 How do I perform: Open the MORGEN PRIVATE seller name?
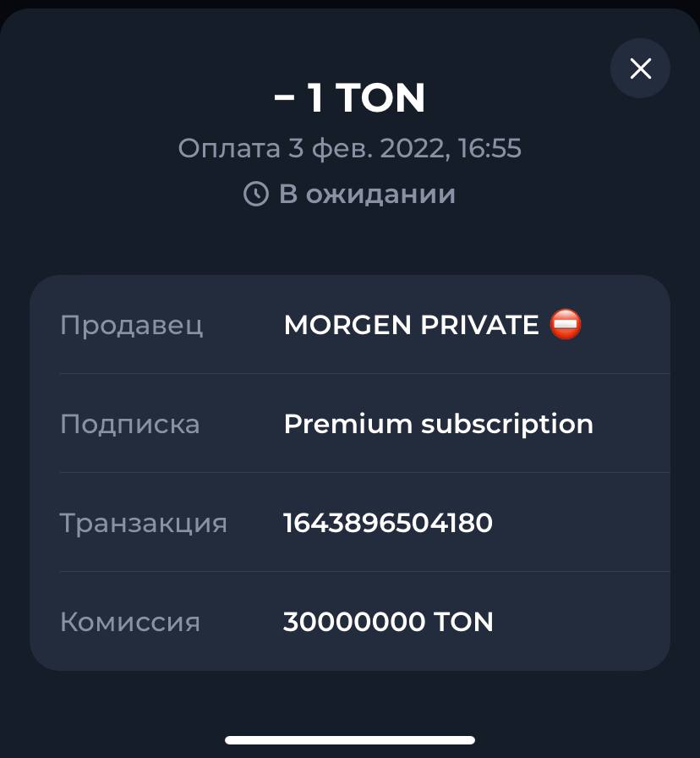[x=411, y=325]
